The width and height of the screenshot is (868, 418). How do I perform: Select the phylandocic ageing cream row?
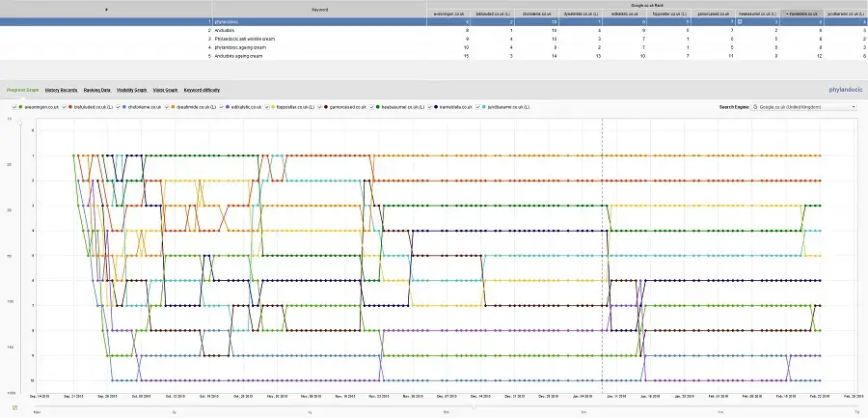pyautogui.click(x=434, y=47)
